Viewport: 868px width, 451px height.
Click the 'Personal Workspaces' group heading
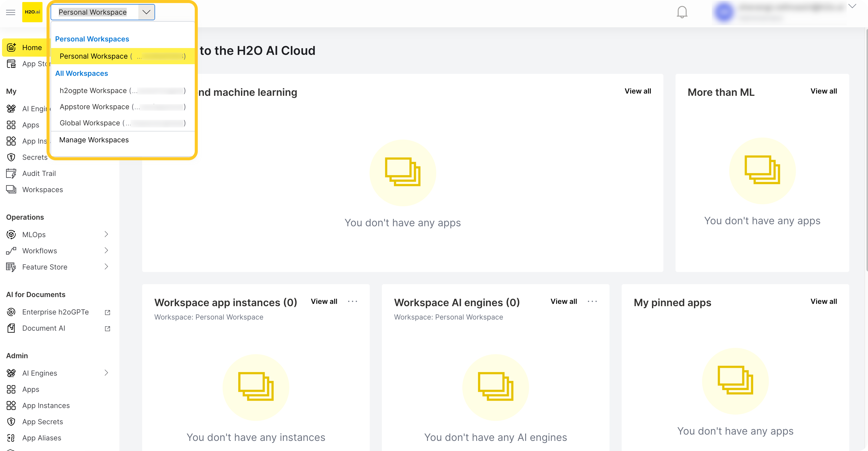92,39
